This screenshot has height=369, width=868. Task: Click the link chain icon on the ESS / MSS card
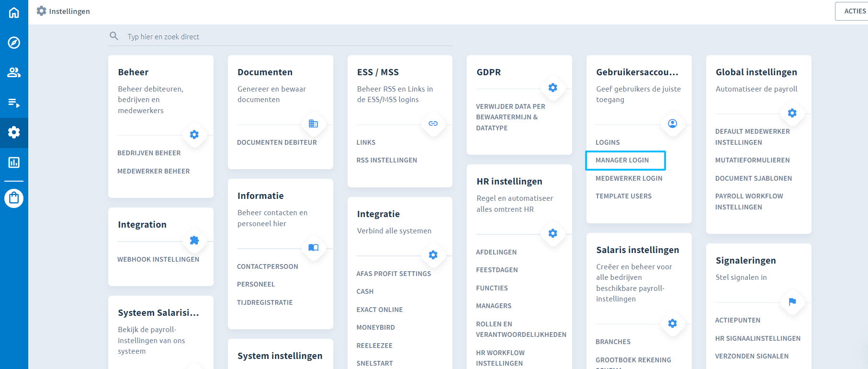[433, 124]
